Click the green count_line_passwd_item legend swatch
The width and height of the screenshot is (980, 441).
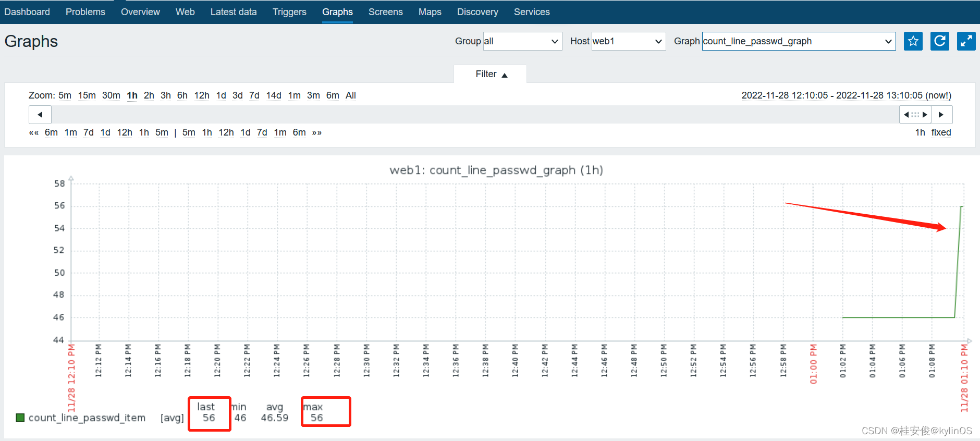coord(20,418)
